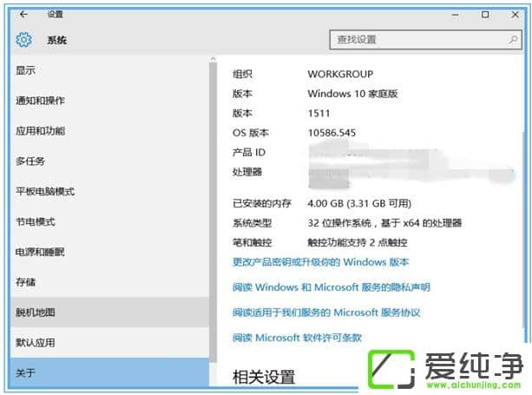Click the Windows 10 家庭版 edition text
This screenshot has height=395, width=532.
[x=352, y=94]
